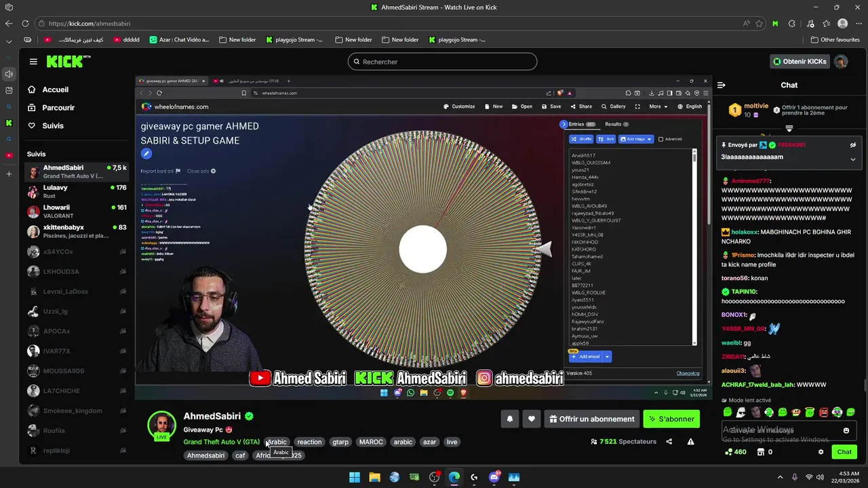The height and width of the screenshot is (488, 868).
Task: Open offline channel MOUSSA909
Action: (77, 371)
